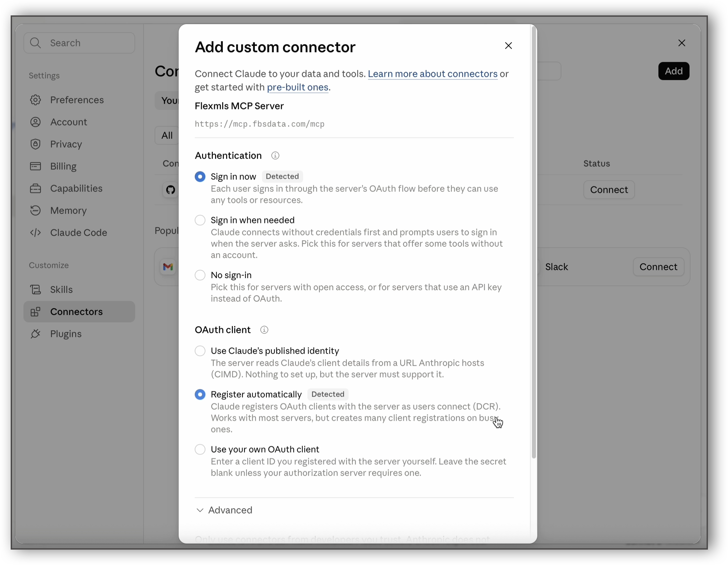Select 'Sign in when needed' radio option

[x=200, y=220]
